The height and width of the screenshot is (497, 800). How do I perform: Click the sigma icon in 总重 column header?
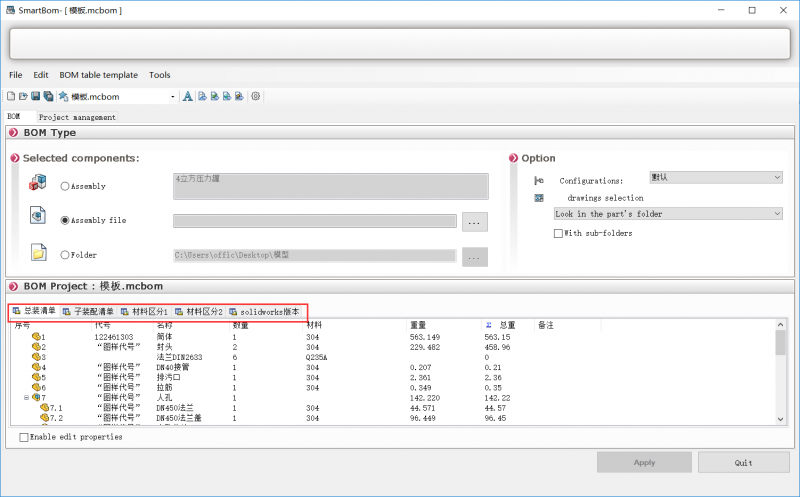[x=489, y=325]
